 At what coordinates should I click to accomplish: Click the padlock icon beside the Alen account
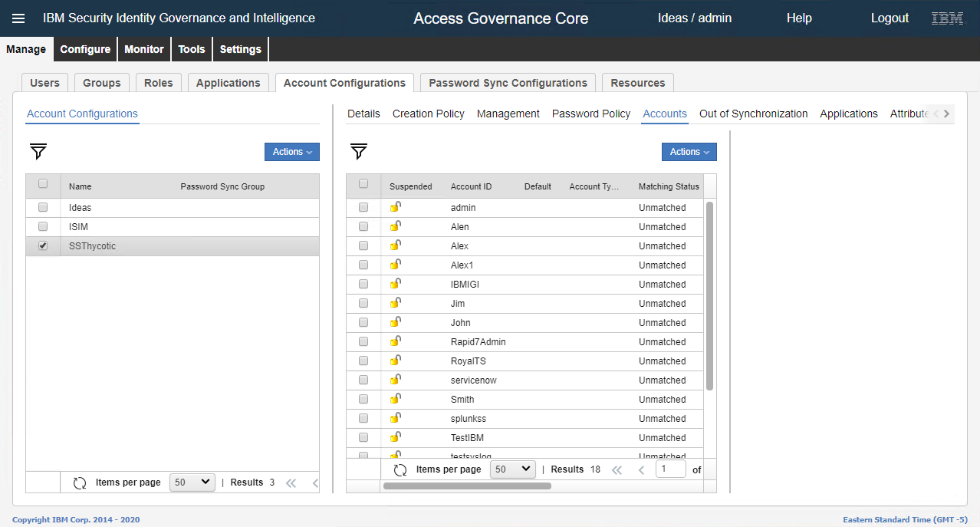point(395,226)
